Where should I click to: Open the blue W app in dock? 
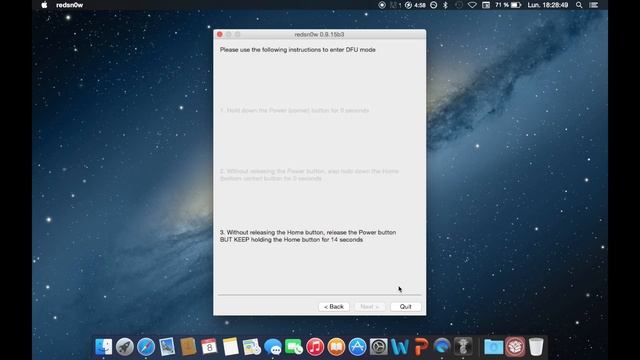point(400,347)
